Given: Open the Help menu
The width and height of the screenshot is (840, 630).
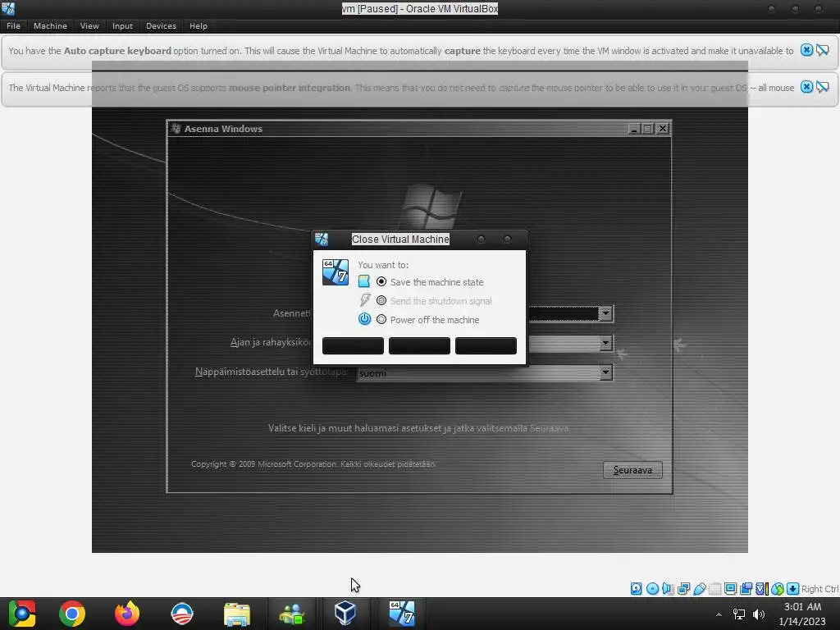Looking at the screenshot, I should [x=199, y=25].
